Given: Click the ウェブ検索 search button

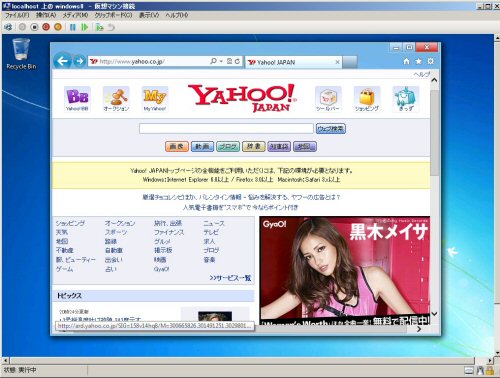Looking at the screenshot, I should 331,128.
